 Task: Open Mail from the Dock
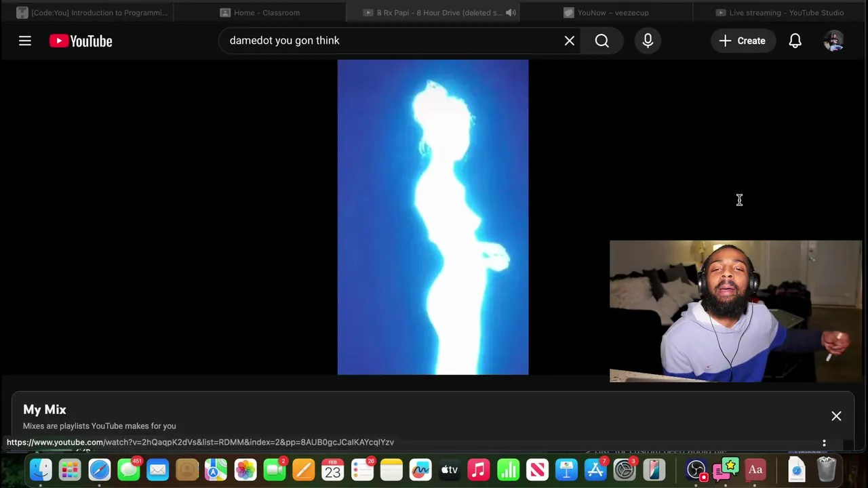(157, 470)
